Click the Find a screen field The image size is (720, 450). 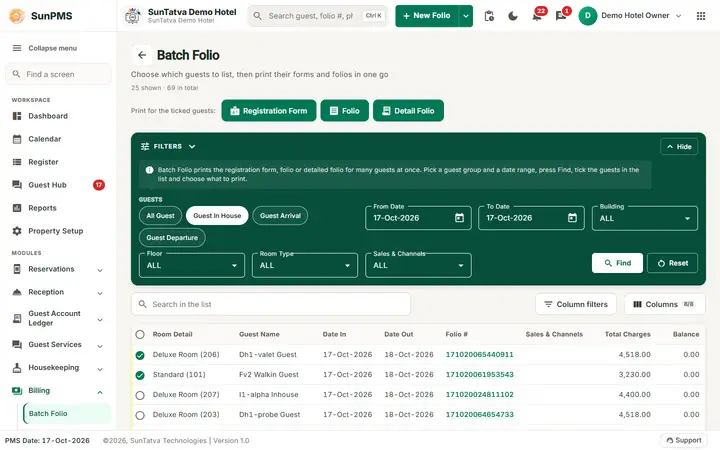pos(58,74)
